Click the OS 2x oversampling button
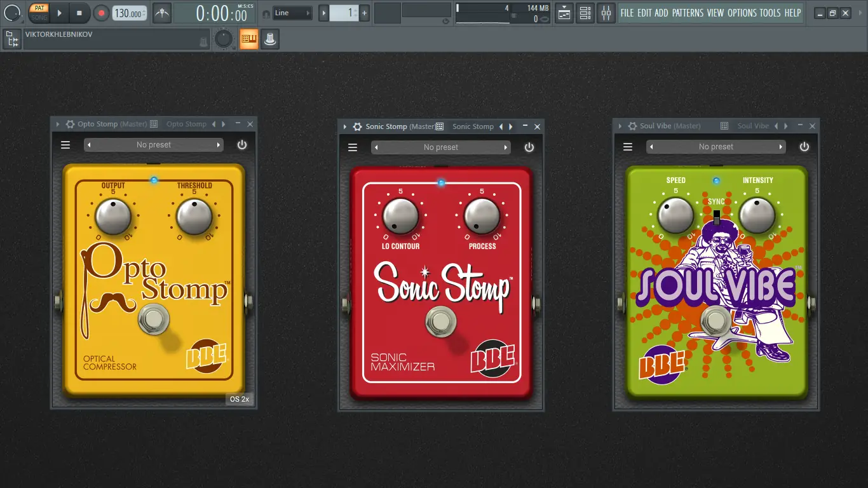Screen dimensions: 868x488 pos(240,399)
